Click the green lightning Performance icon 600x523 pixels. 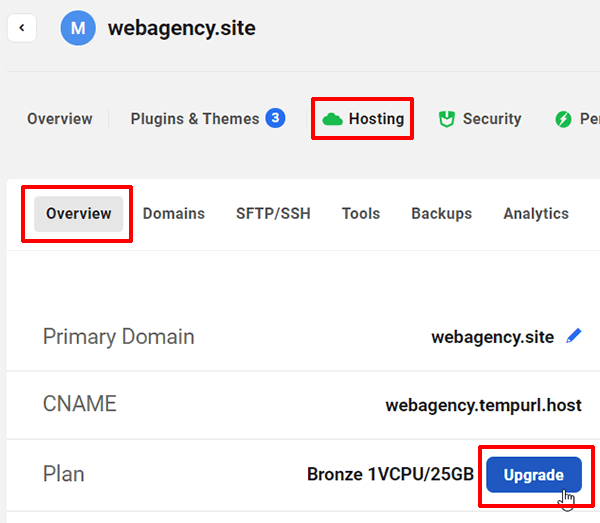pyautogui.click(x=564, y=119)
